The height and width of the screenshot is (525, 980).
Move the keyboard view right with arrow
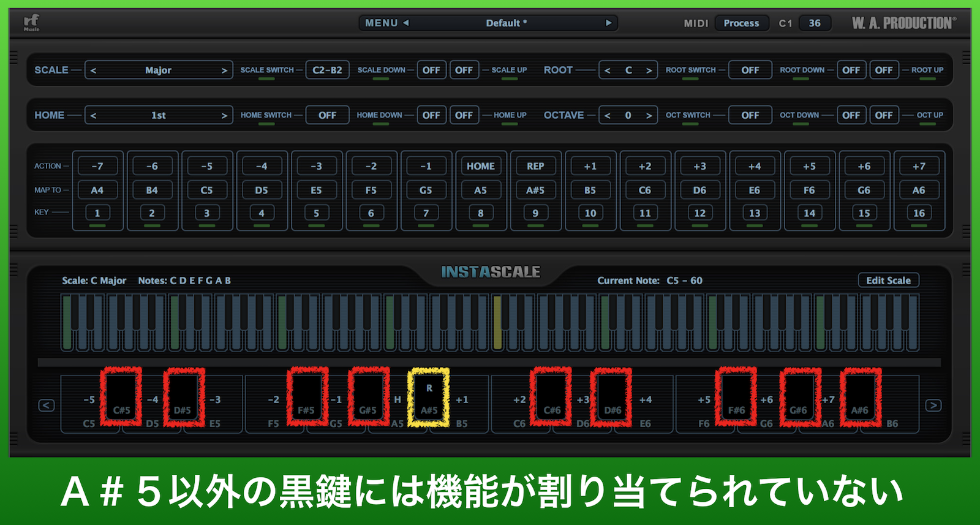click(x=933, y=405)
